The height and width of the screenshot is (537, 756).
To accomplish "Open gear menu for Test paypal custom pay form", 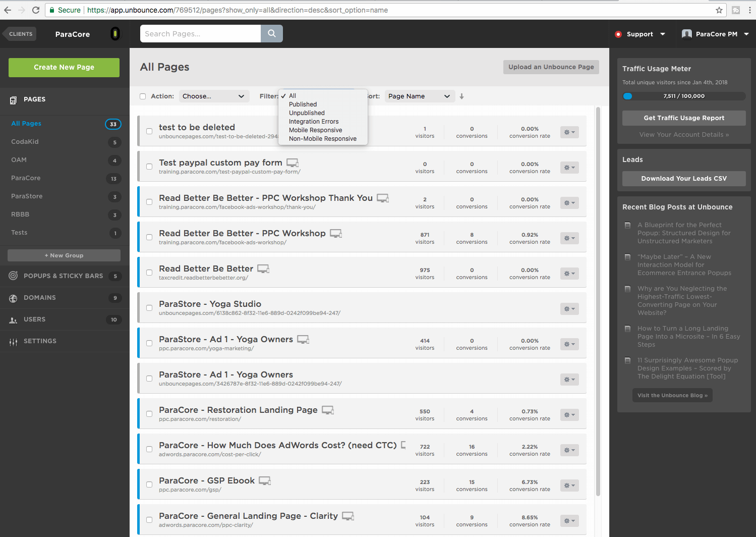I will click(569, 168).
